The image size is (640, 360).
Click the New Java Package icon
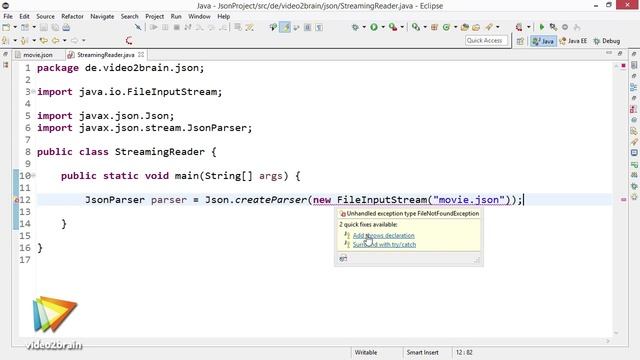click(x=434, y=27)
